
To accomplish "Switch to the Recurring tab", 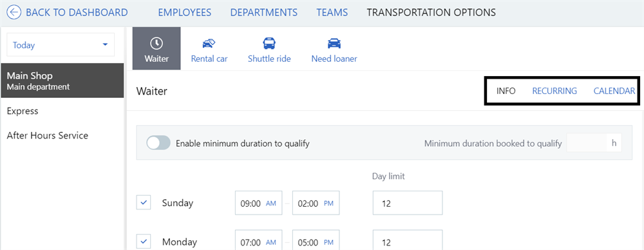I will pos(554,91).
